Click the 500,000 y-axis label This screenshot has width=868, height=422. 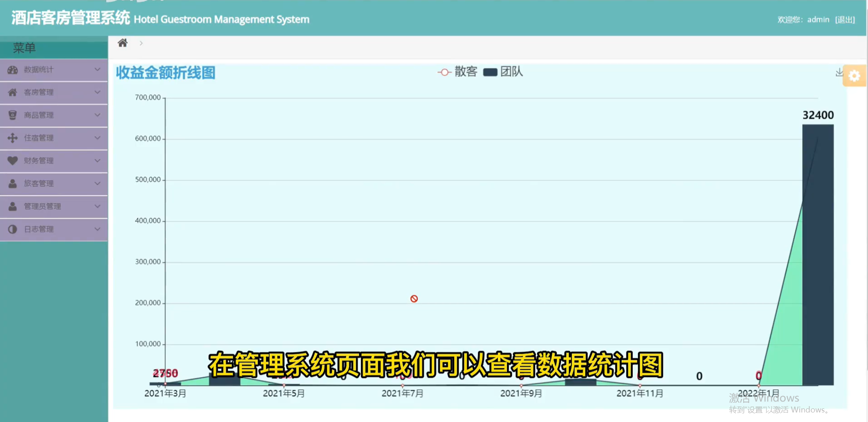(148, 180)
